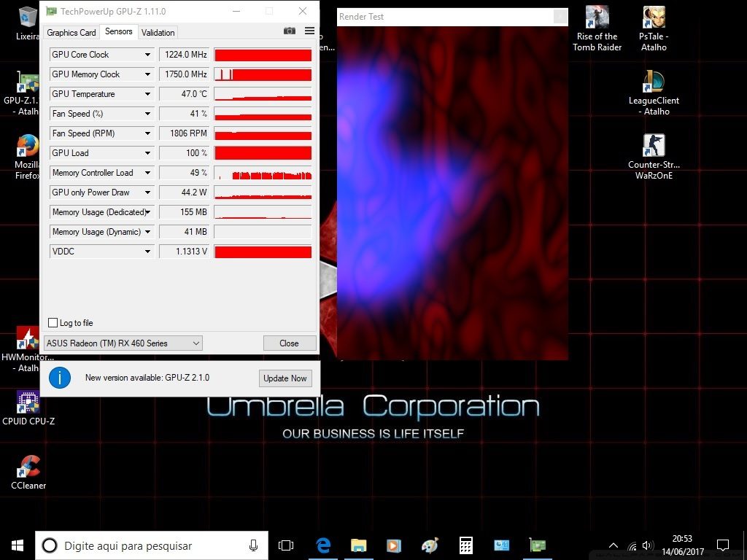Expand the GPU only Power Draw dropdown
Image resolution: width=747 pixels, height=560 pixels.
147,192
